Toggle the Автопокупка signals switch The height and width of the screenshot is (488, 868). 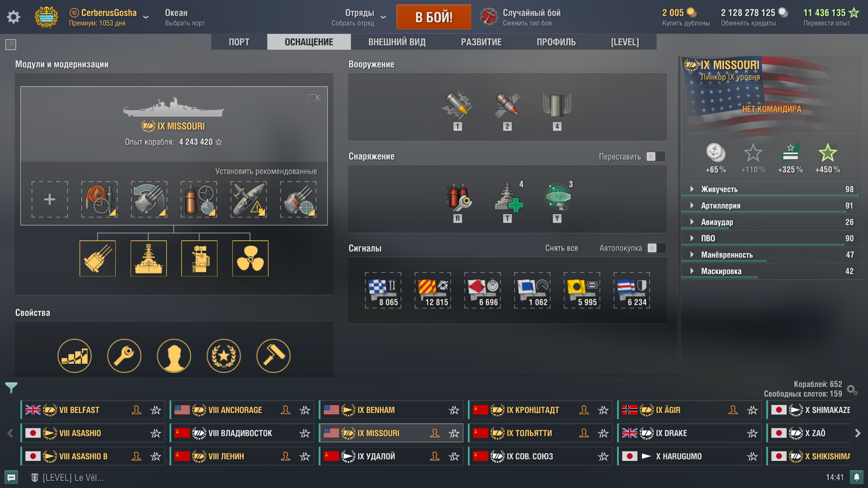pos(656,248)
